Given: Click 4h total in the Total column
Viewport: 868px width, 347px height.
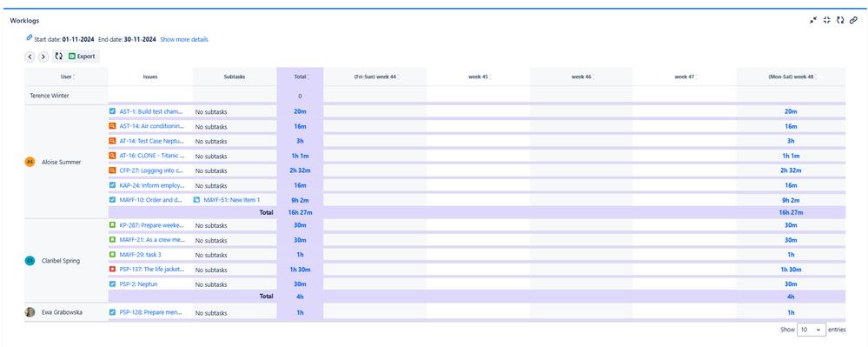Looking at the screenshot, I should coord(300,297).
